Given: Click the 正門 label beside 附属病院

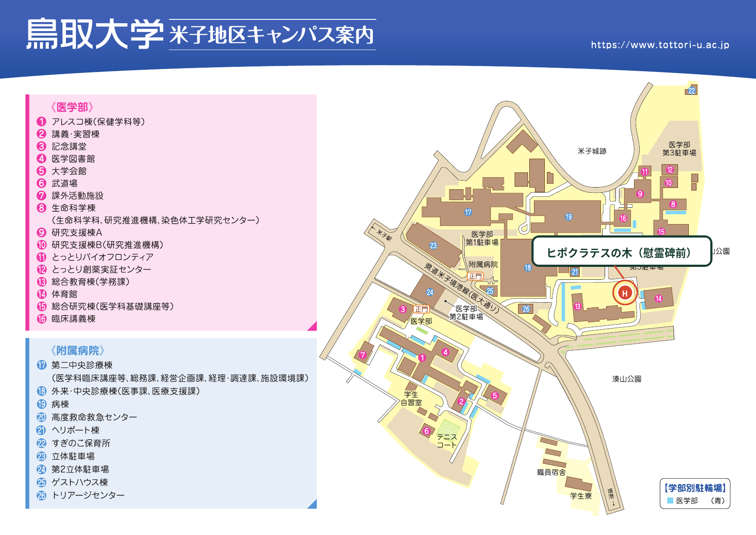Looking at the screenshot, I should pyautogui.click(x=475, y=276).
